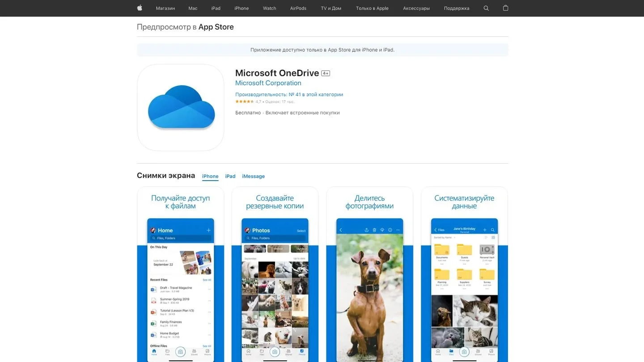Select the iPhone screenshots tab
644x362 pixels.
(x=210, y=177)
